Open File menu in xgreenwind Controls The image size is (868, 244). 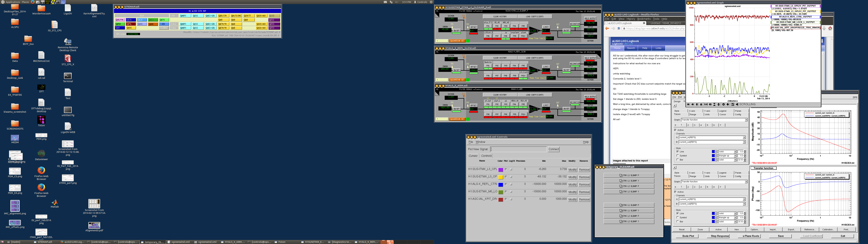pos(471,142)
